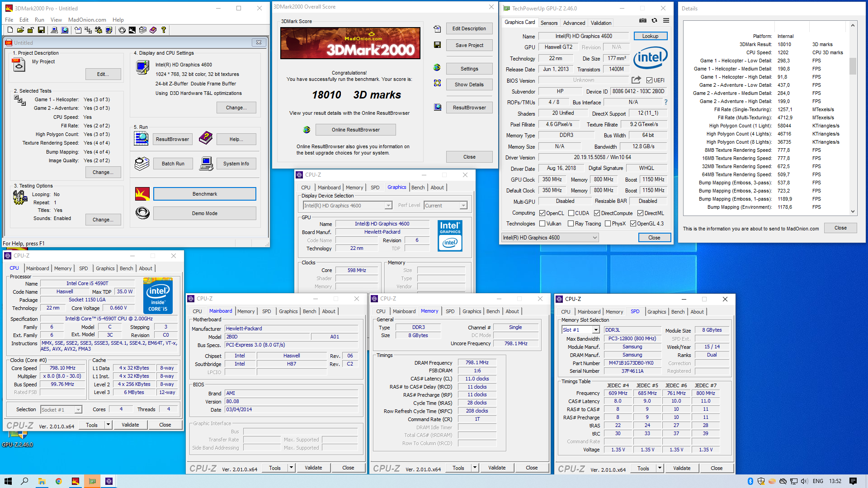Click the Bus Interface question mark icon
Screen dimensions: 868x488
click(665, 102)
